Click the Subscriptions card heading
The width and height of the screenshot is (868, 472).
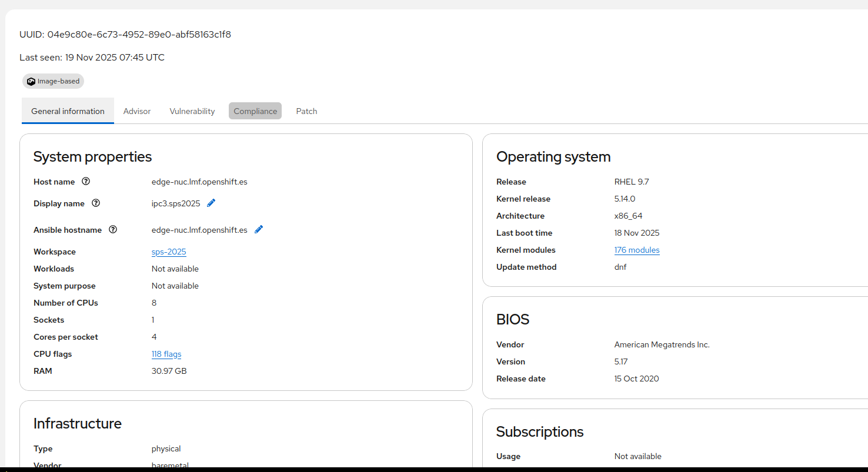pos(540,432)
